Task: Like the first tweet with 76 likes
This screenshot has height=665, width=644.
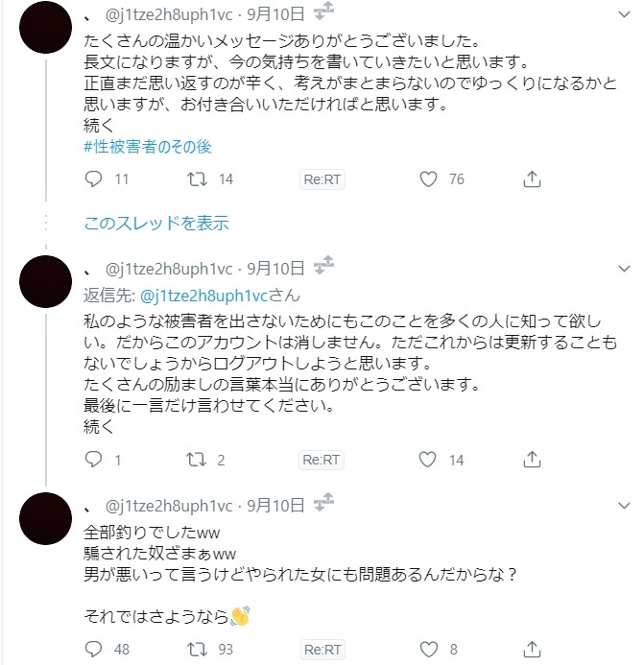Action: [x=429, y=178]
